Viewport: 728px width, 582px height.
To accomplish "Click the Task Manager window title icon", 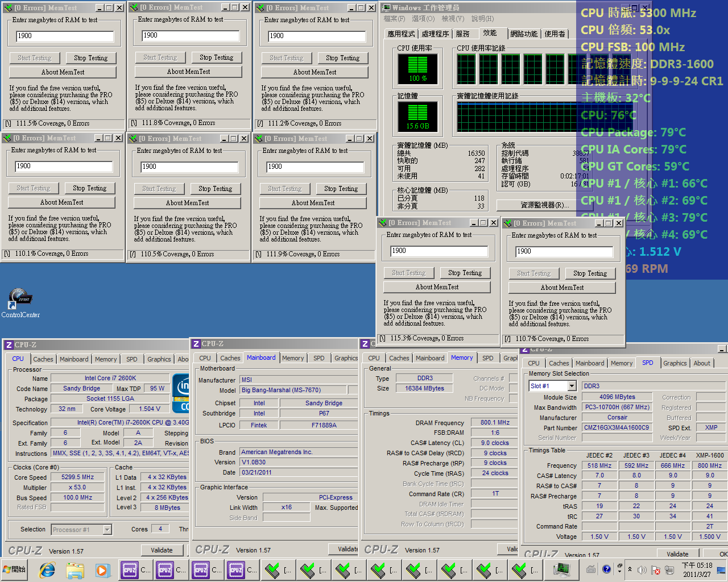I will [x=386, y=7].
